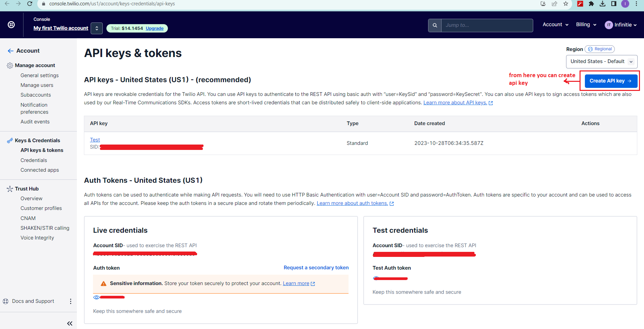Collapse the sidebar with double chevron icon
644x329 pixels.
(x=70, y=323)
